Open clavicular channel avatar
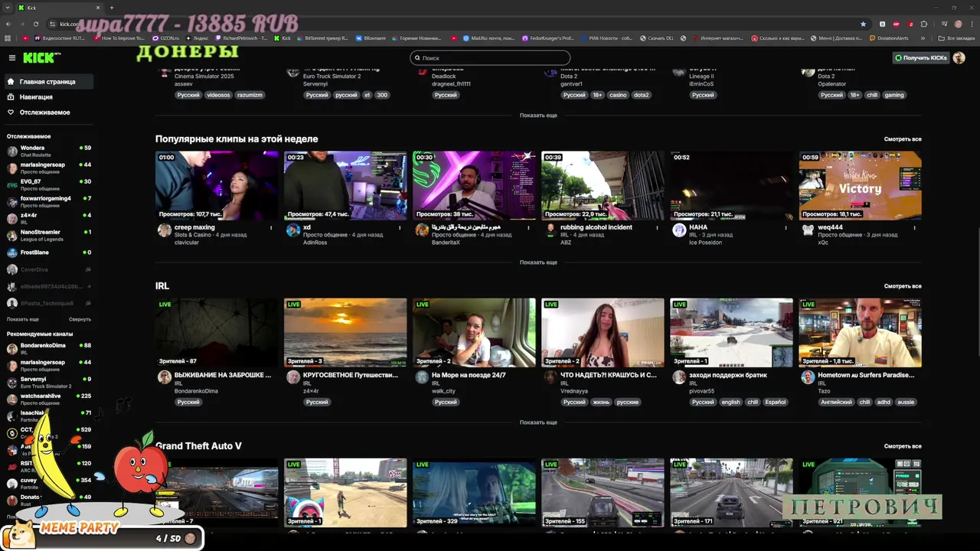The height and width of the screenshot is (551, 980). pyautogui.click(x=165, y=230)
